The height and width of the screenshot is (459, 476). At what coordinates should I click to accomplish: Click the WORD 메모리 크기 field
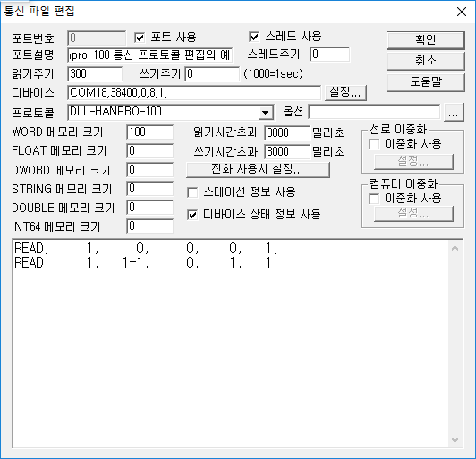coord(150,132)
